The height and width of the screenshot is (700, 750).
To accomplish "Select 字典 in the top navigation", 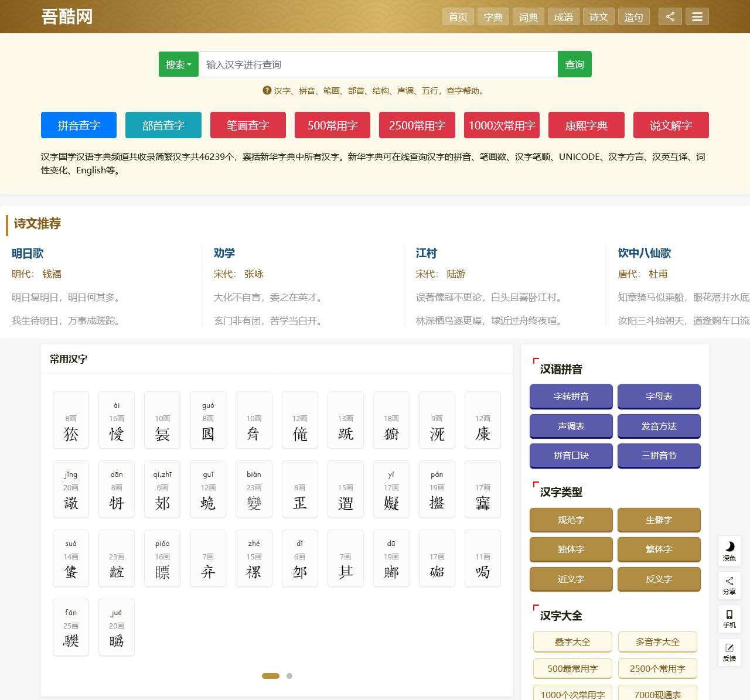I will 493,17.
